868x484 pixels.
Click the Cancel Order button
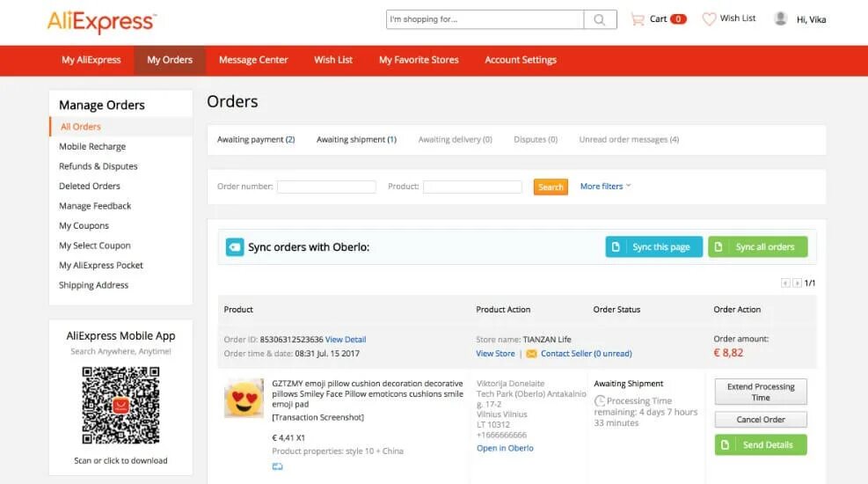[761, 420]
